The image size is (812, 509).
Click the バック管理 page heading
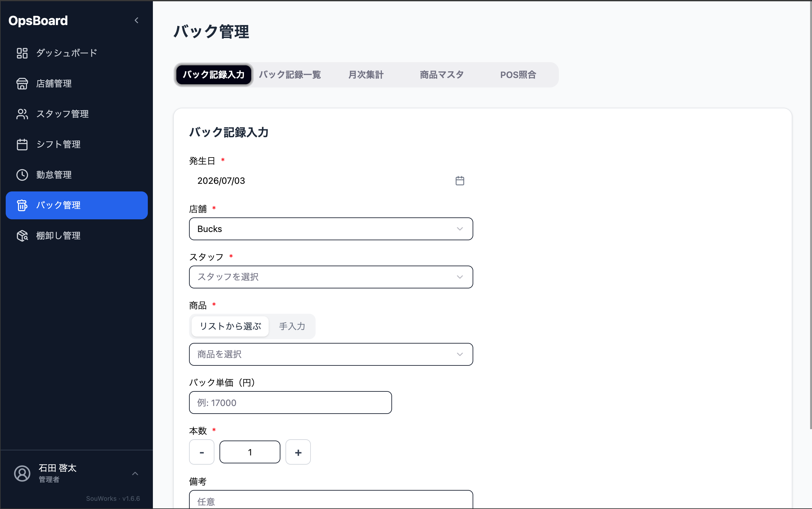point(211,32)
